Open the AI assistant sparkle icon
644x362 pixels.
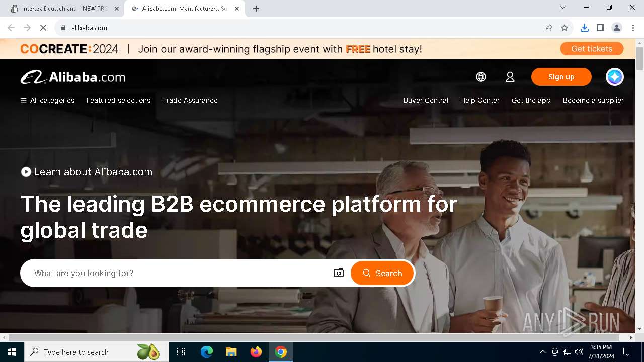point(615,77)
